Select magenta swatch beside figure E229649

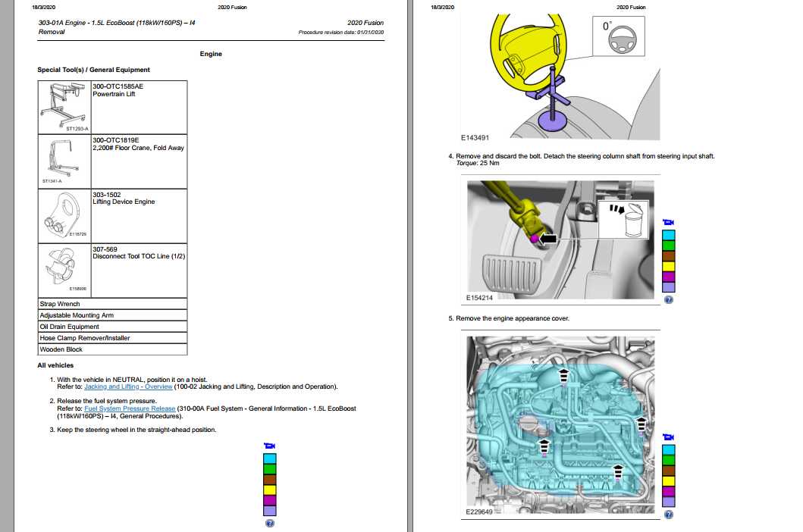(x=669, y=492)
